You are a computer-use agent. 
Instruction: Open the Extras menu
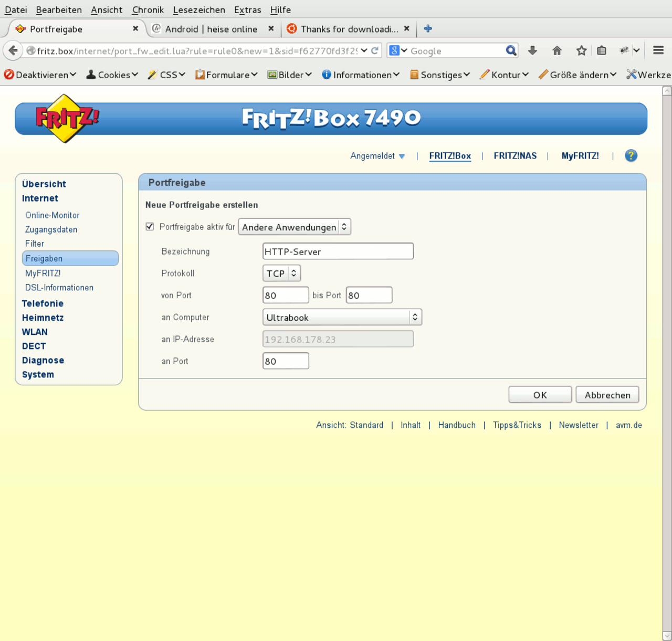pos(248,9)
